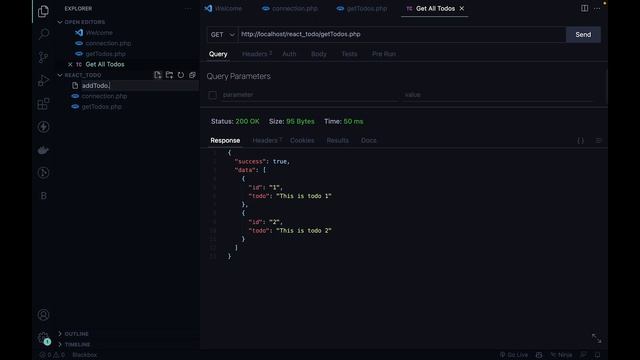Viewport: 640px width, 360px height.
Task: Click the Ninja status bar item
Action: coord(561,355)
